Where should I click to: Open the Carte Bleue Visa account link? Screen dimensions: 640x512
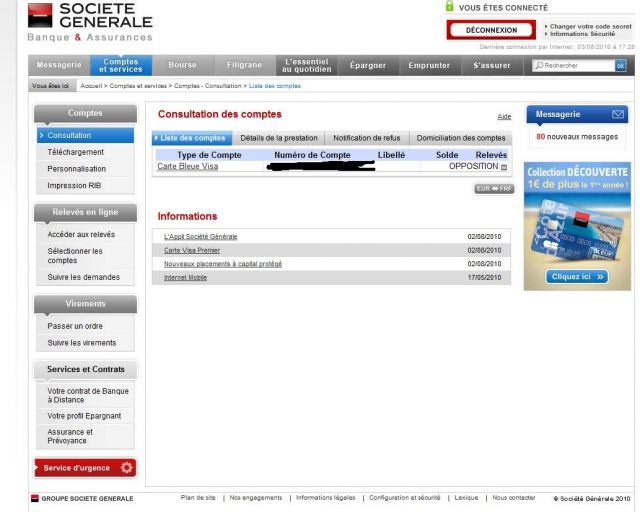(188, 166)
